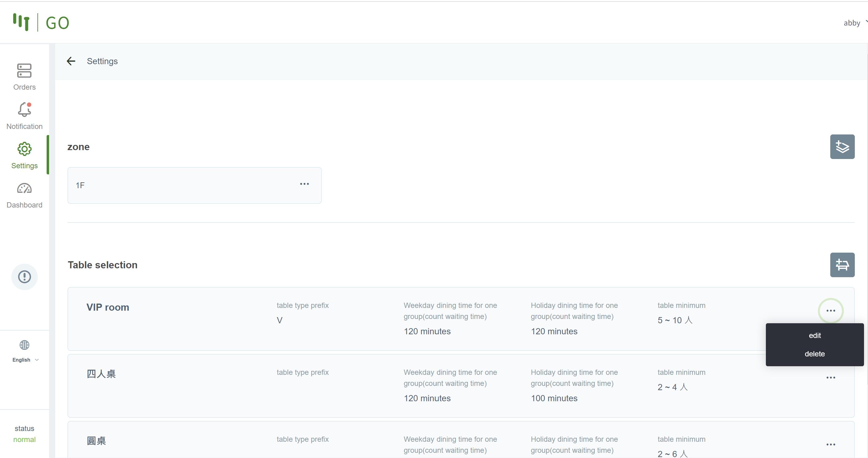This screenshot has height=458, width=868.
Task: Open options menu for 圓桌 row
Action: pyautogui.click(x=830, y=444)
